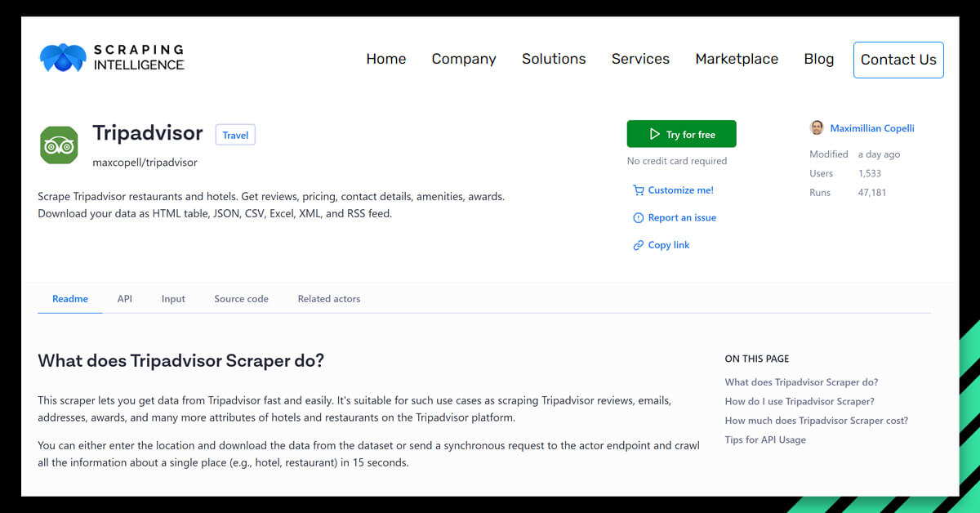
Task: Click the Travel category tag
Action: (235, 135)
